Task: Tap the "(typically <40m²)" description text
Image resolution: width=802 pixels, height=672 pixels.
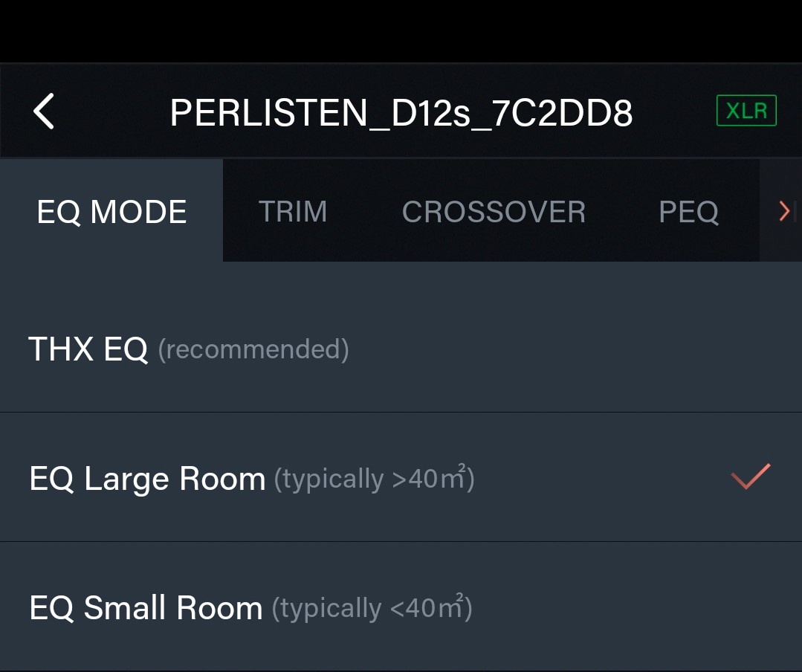Action: point(372,608)
